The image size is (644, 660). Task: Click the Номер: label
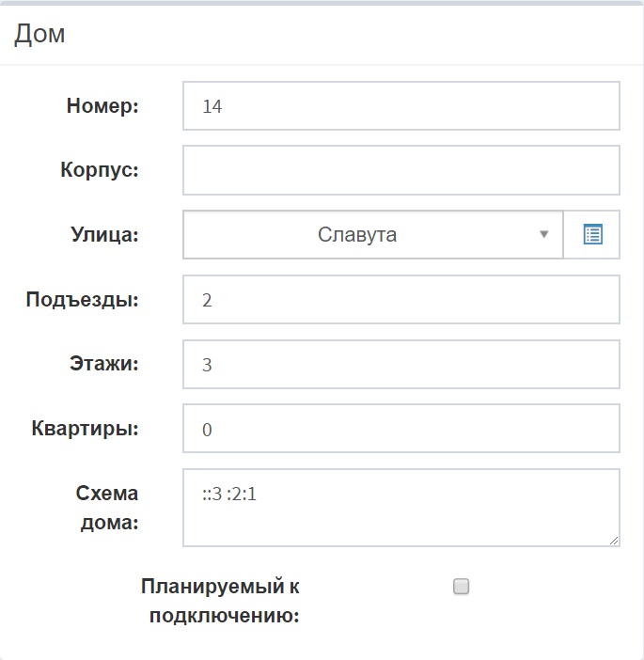pos(102,105)
